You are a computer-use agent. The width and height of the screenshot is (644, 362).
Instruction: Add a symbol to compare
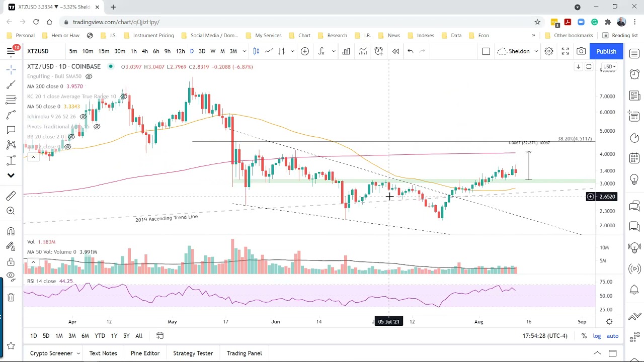[x=304, y=51]
